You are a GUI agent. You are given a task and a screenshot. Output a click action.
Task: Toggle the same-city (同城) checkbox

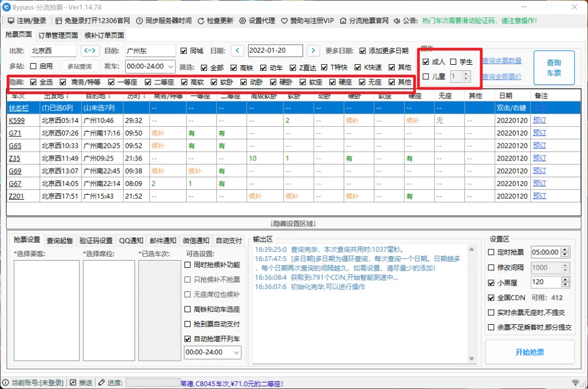pyautogui.click(x=183, y=51)
